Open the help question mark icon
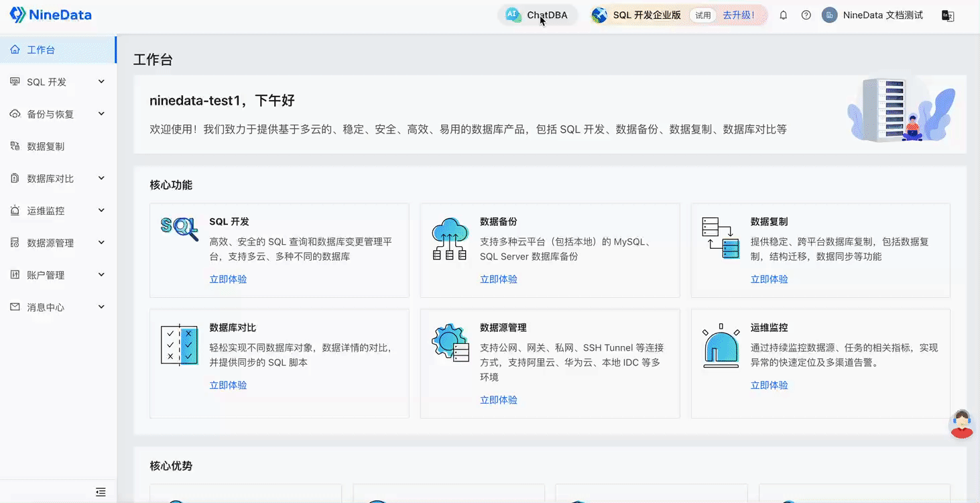The width and height of the screenshot is (980, 503). [806, 15]
